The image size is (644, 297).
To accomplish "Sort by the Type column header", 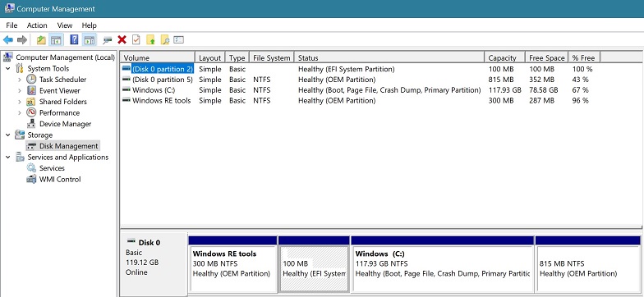I will (237, 57).
